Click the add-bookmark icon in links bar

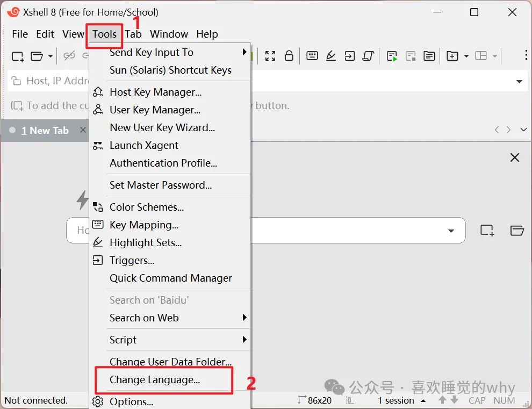click(x=17, y=106)
